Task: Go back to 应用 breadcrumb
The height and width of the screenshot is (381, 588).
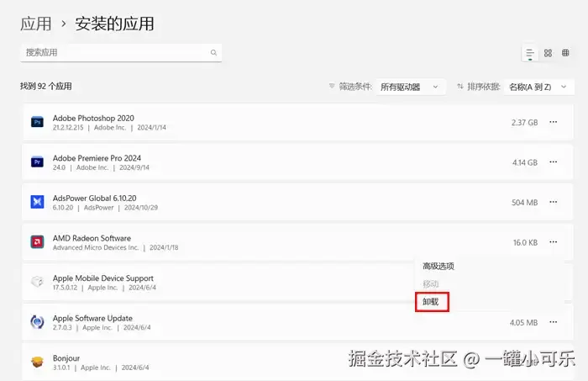Action: (36, 24)
